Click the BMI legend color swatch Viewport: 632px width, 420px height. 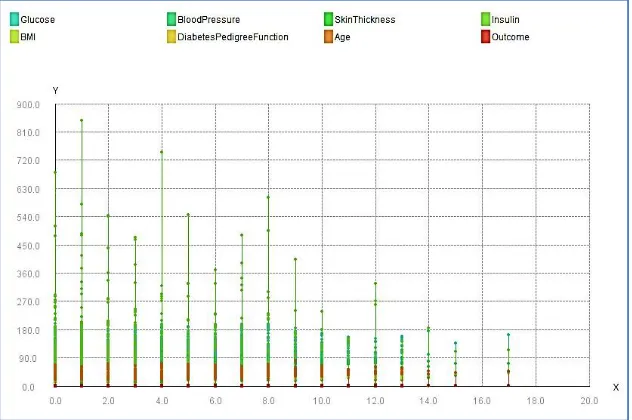(15, 37)
